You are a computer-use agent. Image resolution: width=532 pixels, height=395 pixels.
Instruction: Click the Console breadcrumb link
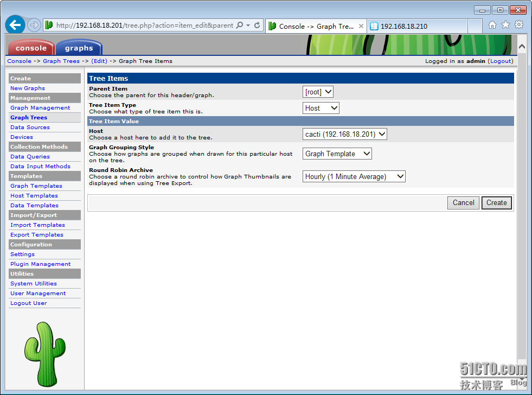click(20, 61)
